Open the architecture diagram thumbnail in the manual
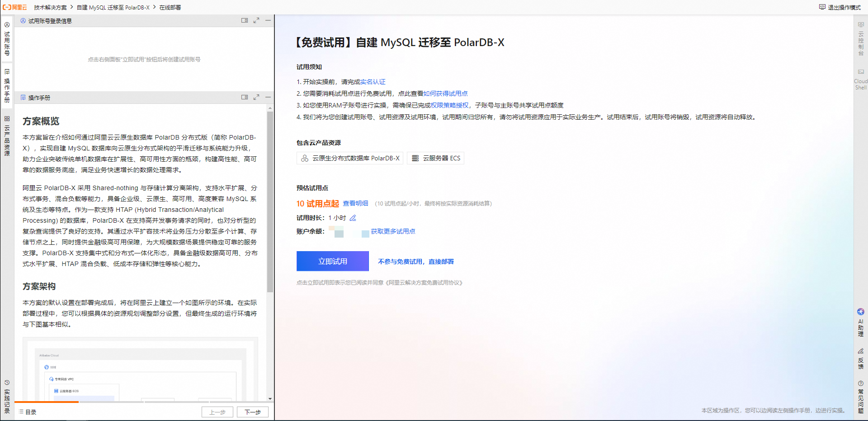This screenshot has width=868, height=421. click(x=141, y=369)
